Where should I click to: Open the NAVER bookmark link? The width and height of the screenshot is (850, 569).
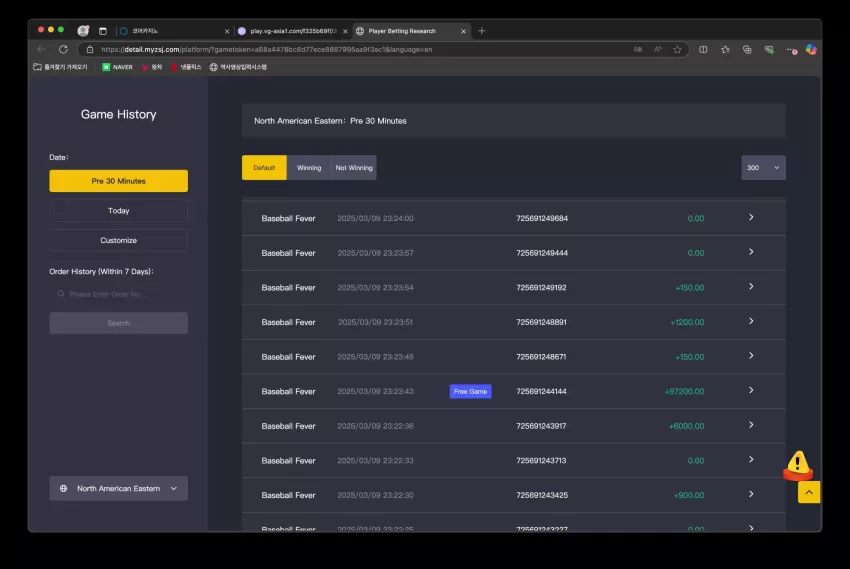coord(118,67)
